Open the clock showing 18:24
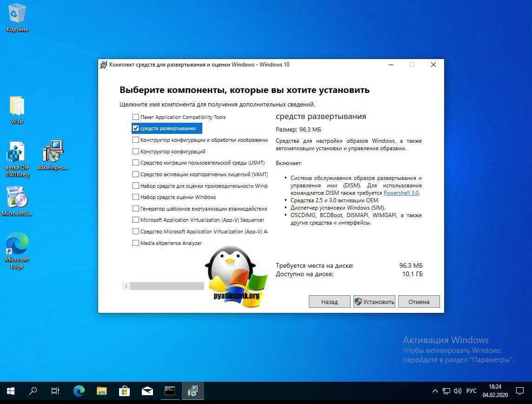 coord(495,391)
